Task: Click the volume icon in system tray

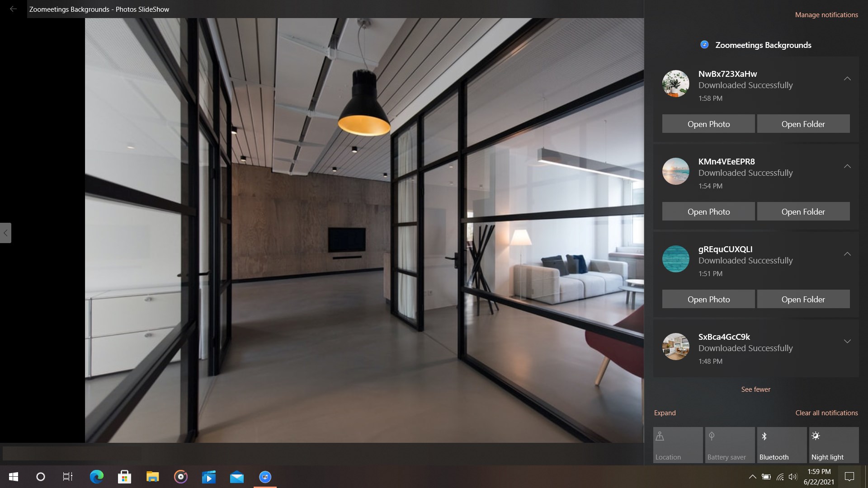Action: point(793,477)
